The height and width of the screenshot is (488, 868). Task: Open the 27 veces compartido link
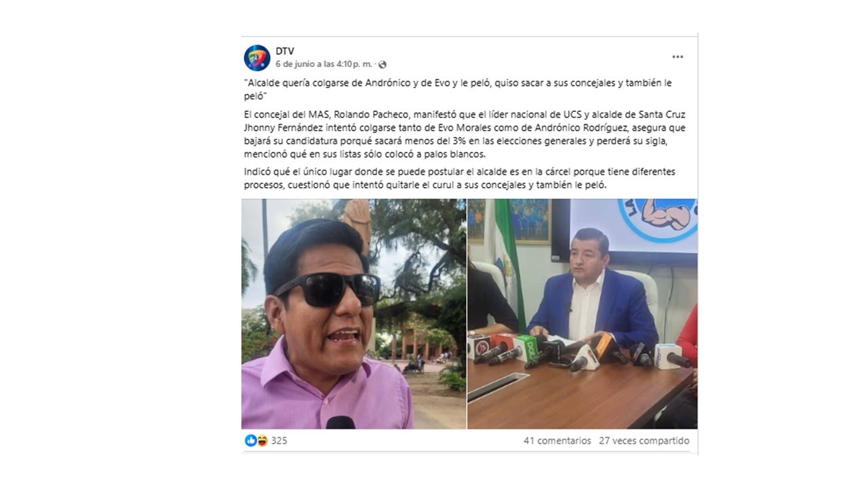644,441
